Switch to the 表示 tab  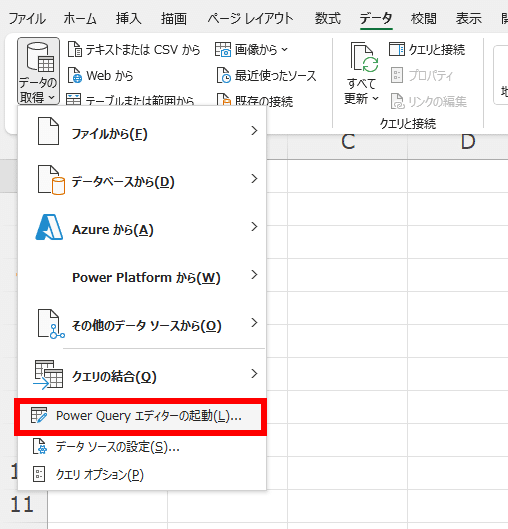(469, 18)
